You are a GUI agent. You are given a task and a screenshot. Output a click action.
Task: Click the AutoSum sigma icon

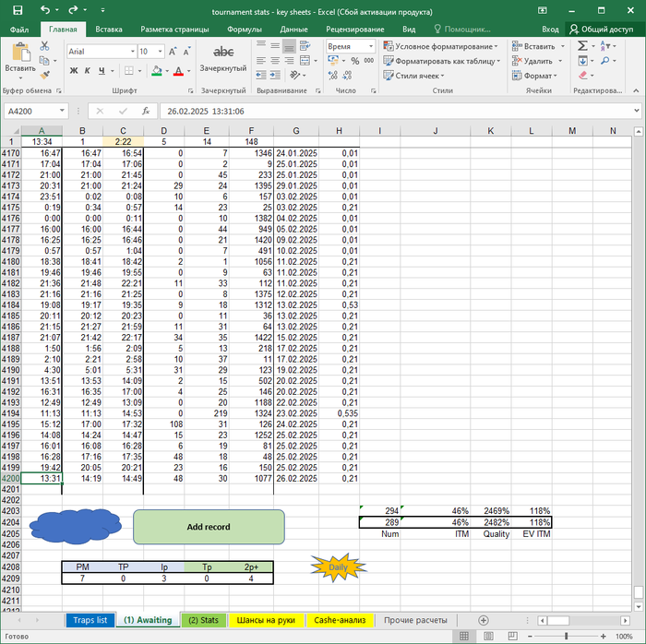(582, 45)
